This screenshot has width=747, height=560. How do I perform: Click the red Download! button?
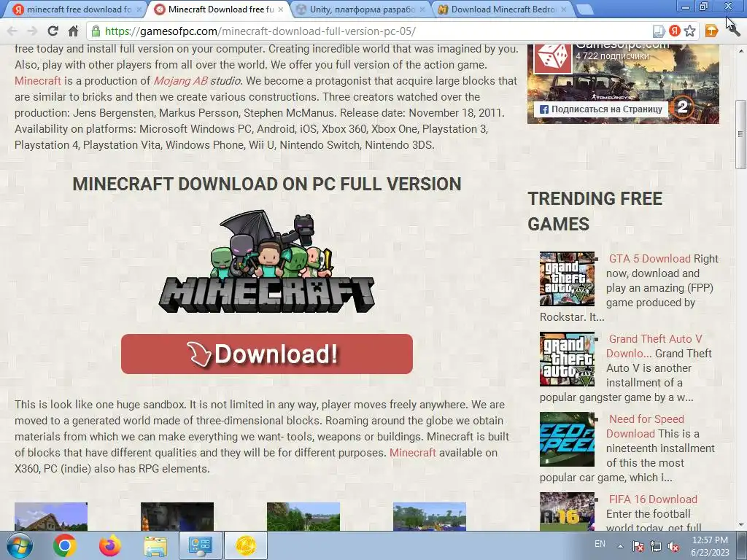point(267,354)
